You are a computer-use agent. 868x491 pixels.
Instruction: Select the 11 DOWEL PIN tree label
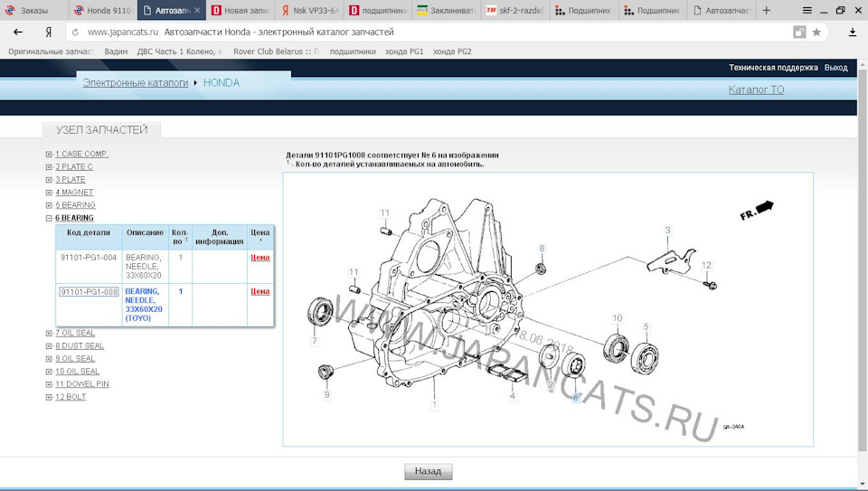coord(82,383)
